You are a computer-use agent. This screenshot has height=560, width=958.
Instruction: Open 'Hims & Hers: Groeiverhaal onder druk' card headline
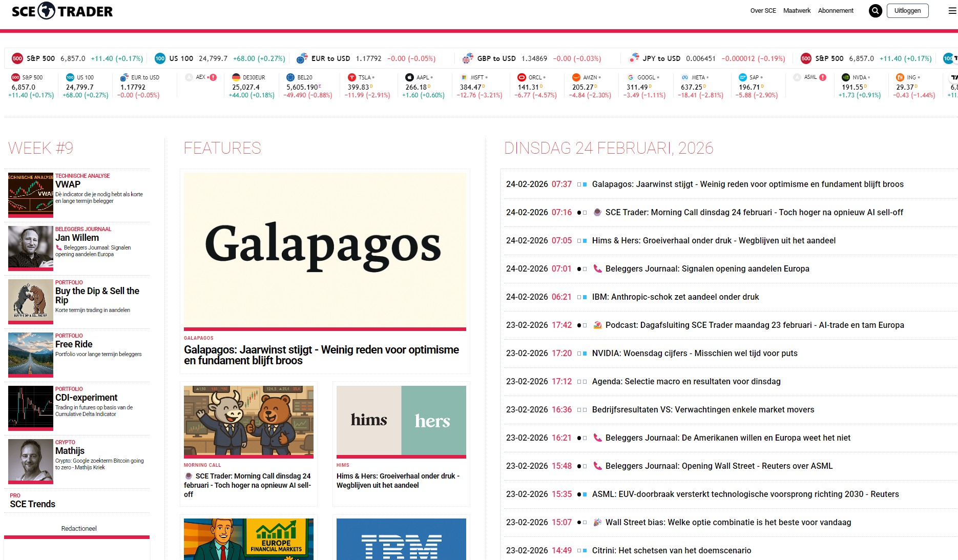pyautogui.click(x=398, y=481)
